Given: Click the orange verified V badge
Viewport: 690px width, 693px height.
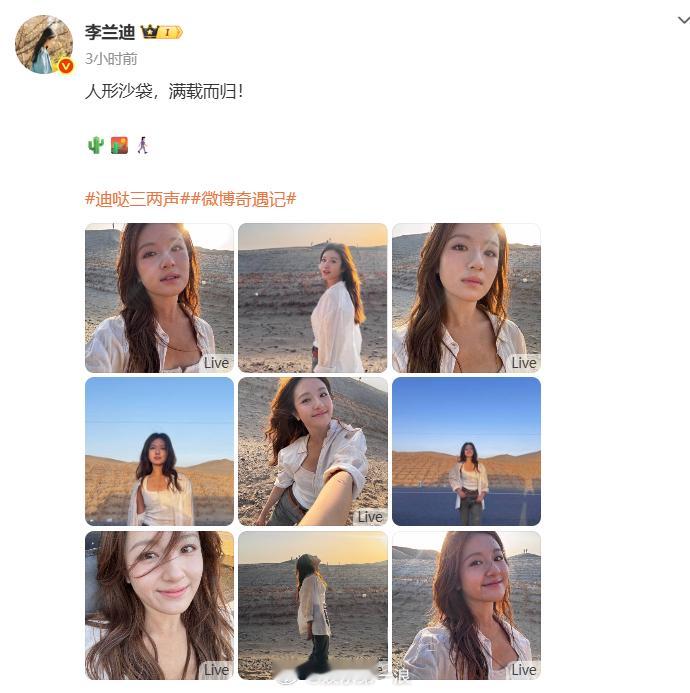Looking at the screenshot, I should pos(66,66).
